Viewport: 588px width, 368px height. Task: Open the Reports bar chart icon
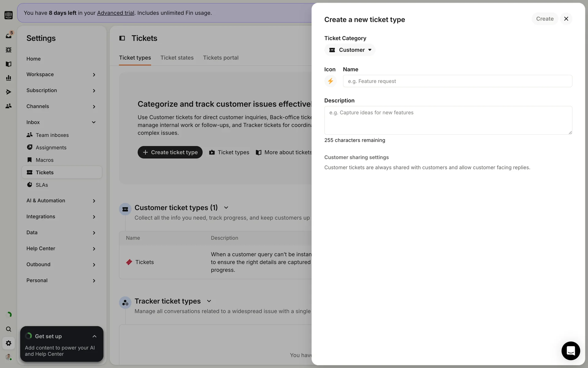click(x=9, y=78)
